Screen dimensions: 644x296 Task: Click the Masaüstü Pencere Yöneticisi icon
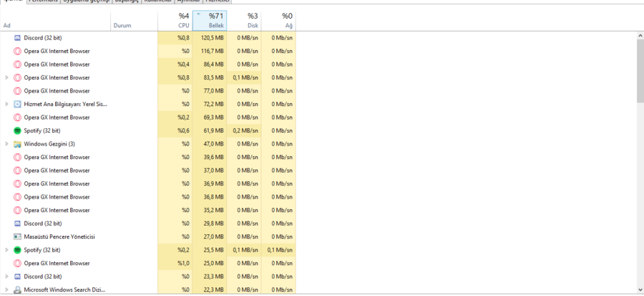pyautogui.click(x=18, y=237)
